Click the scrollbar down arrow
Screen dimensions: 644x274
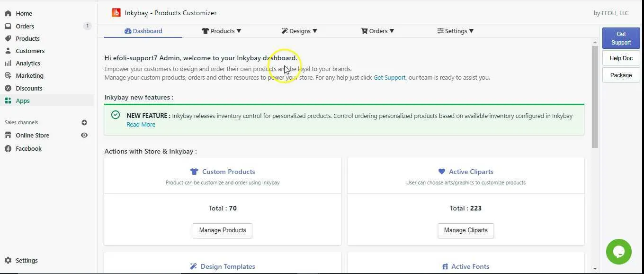coord(595,269)
